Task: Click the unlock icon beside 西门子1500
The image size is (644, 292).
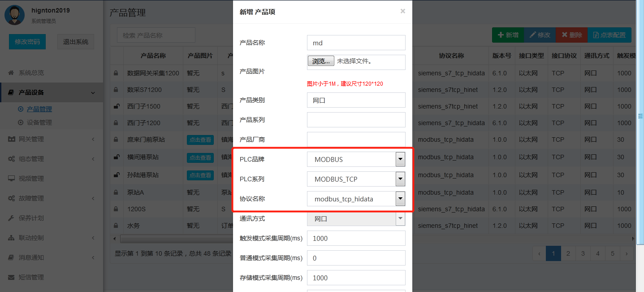Action: pos(116,106)
